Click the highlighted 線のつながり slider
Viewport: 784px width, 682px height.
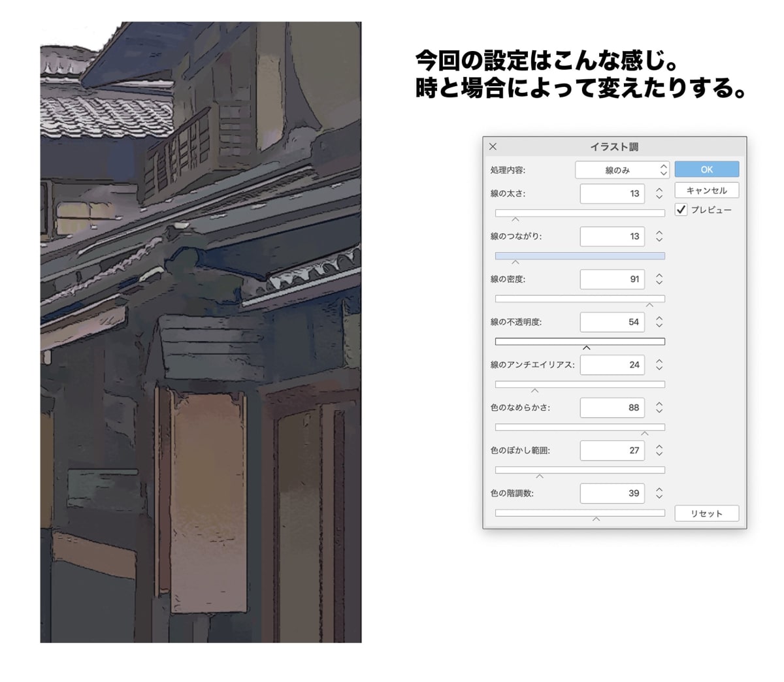click(x=580, y=256)
